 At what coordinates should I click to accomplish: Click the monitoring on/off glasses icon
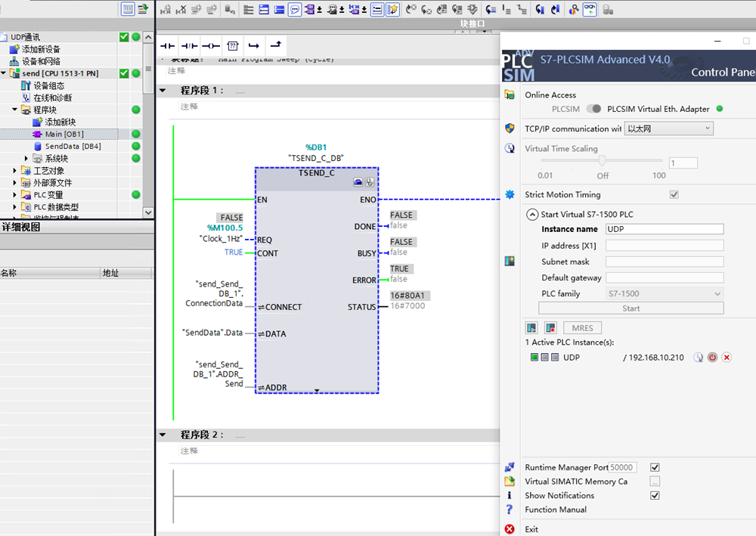590,9
